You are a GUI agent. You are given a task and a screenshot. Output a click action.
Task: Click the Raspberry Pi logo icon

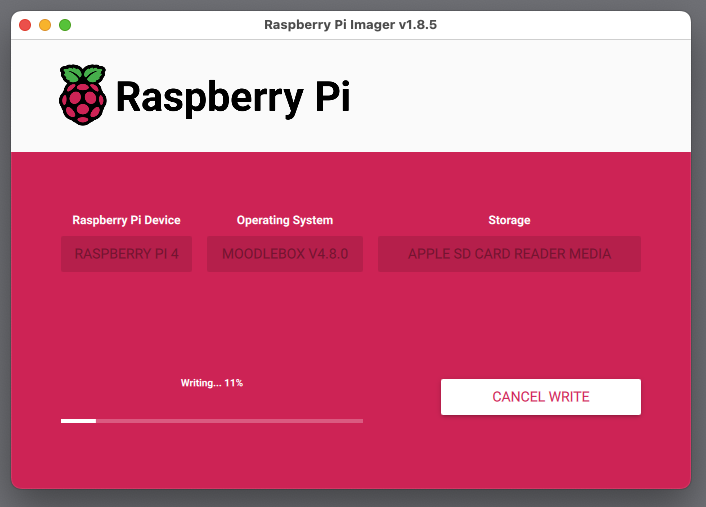click(83, 95)
